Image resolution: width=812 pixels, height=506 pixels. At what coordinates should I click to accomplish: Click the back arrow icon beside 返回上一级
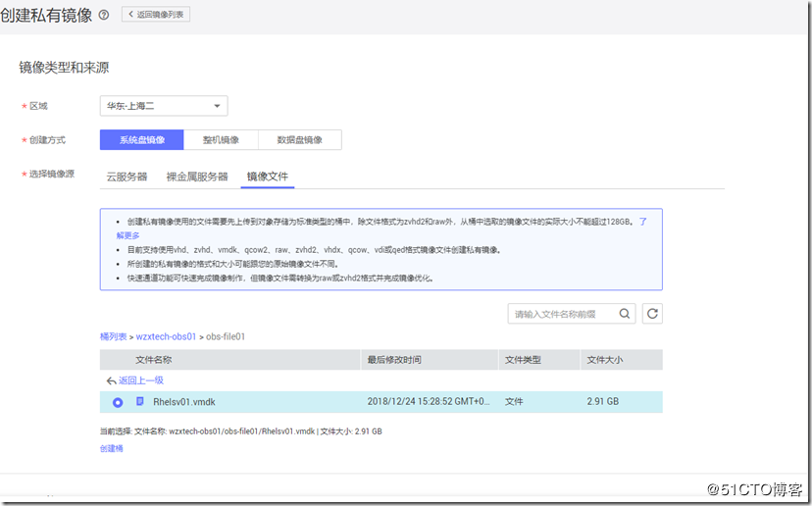pos(111,381)
